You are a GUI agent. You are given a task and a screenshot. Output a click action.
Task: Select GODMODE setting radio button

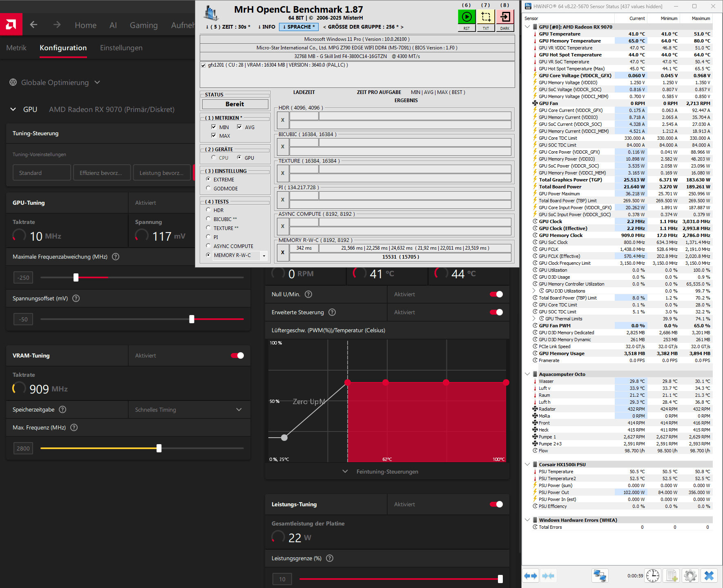(208, 188)
